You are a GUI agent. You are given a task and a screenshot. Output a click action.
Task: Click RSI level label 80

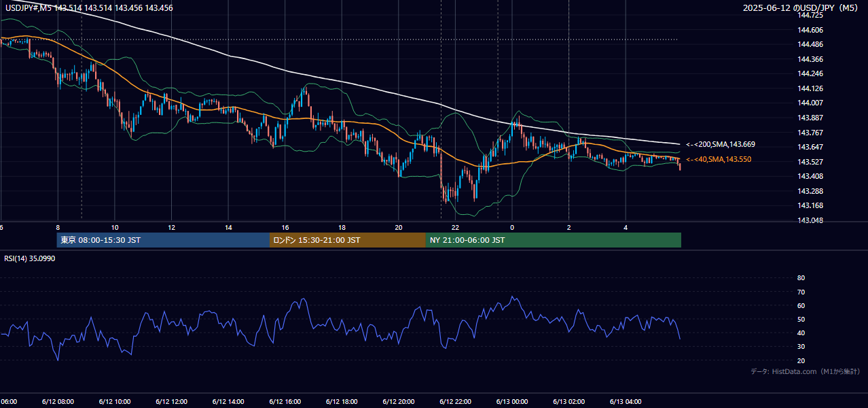pyautogui.click(x=801, y=278)
